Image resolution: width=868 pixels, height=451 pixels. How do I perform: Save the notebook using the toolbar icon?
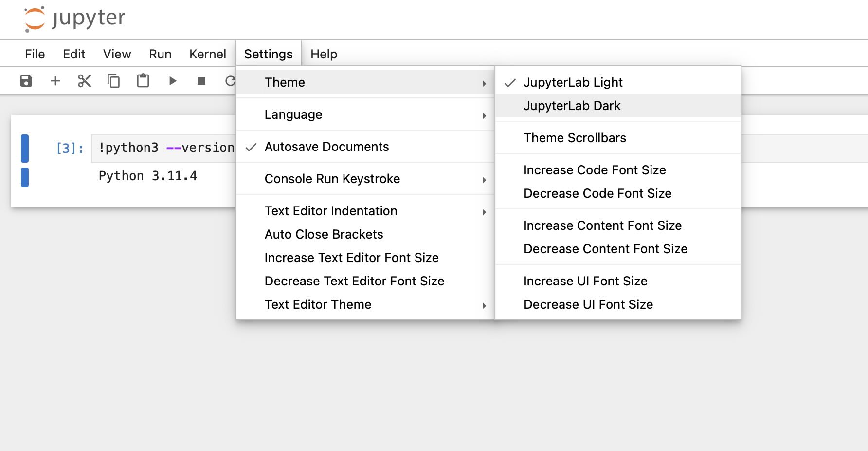pyautogui.click(x=25, y=81)
